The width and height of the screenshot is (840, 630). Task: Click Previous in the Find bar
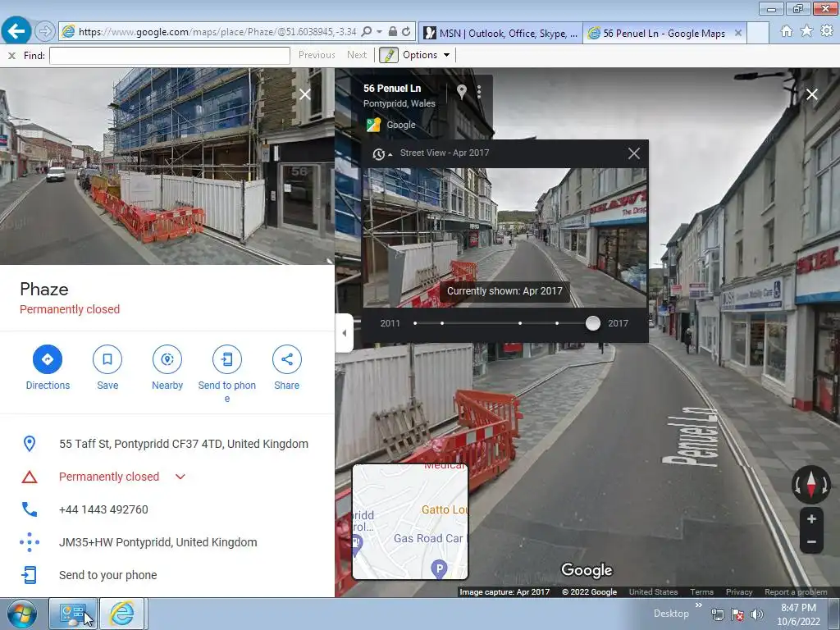(x=317, y=55)
